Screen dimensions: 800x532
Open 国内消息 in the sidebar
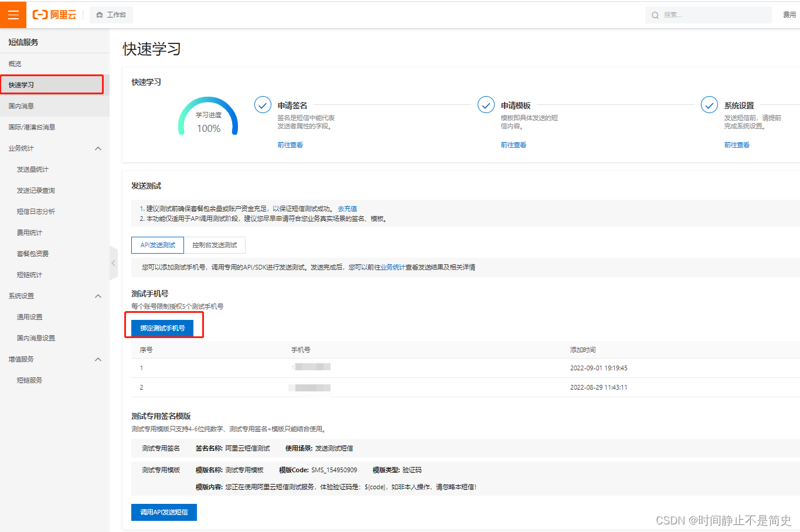pyautogui.click(x=55, y=106)
